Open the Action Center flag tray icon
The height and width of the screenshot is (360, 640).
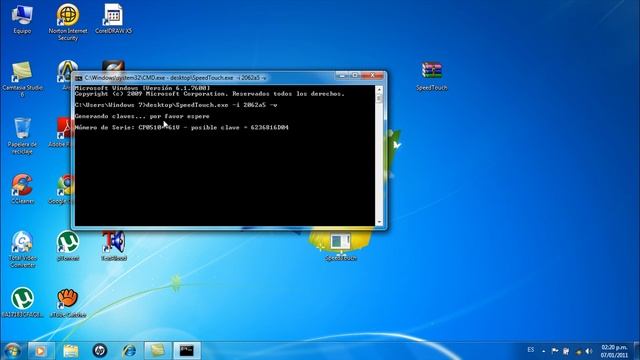point(555,351)
